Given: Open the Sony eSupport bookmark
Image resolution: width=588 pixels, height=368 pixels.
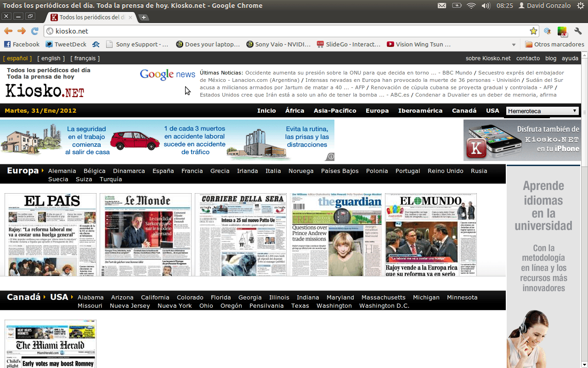Looking at the screenshot, I should (137, 44).
